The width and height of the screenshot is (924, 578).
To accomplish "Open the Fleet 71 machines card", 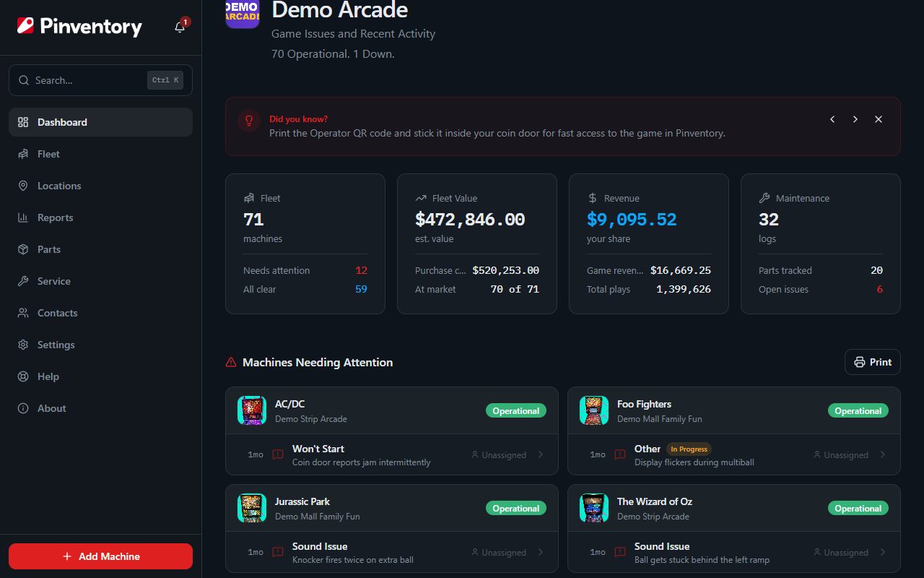I will (305, 243).
